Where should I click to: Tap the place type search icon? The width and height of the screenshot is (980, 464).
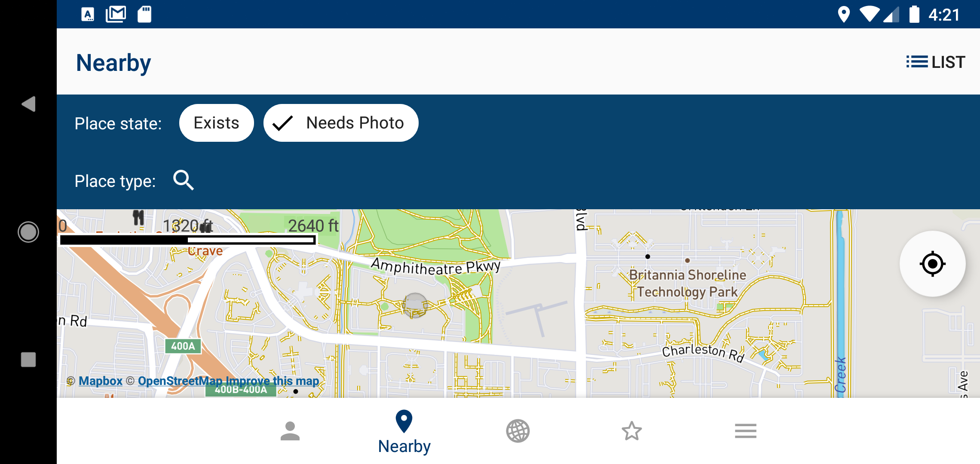184,180
